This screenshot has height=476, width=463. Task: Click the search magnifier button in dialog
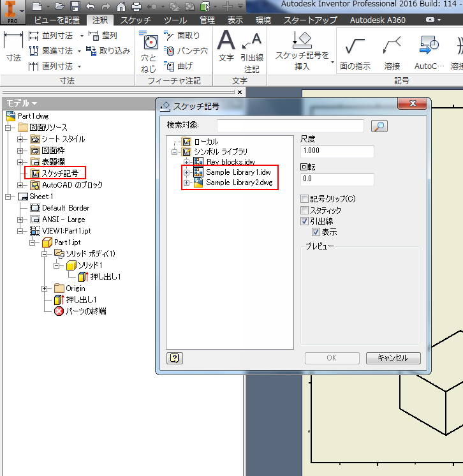(379, 126)
